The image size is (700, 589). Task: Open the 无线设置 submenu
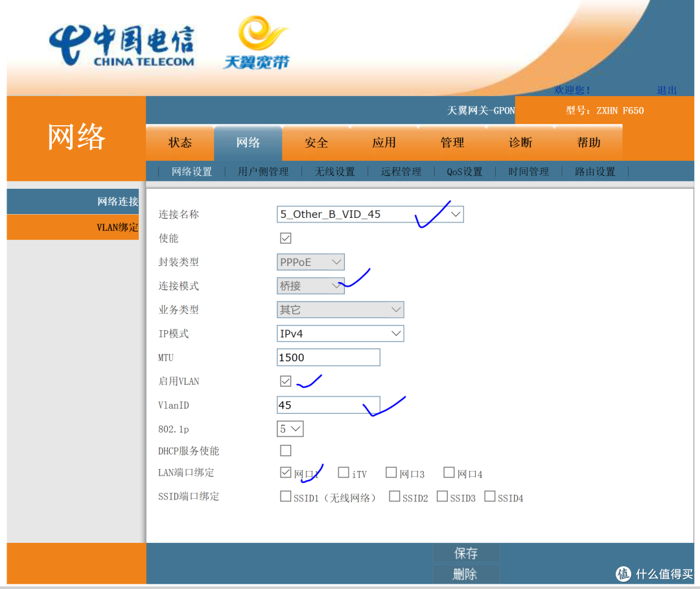click(x=334, y=171)
